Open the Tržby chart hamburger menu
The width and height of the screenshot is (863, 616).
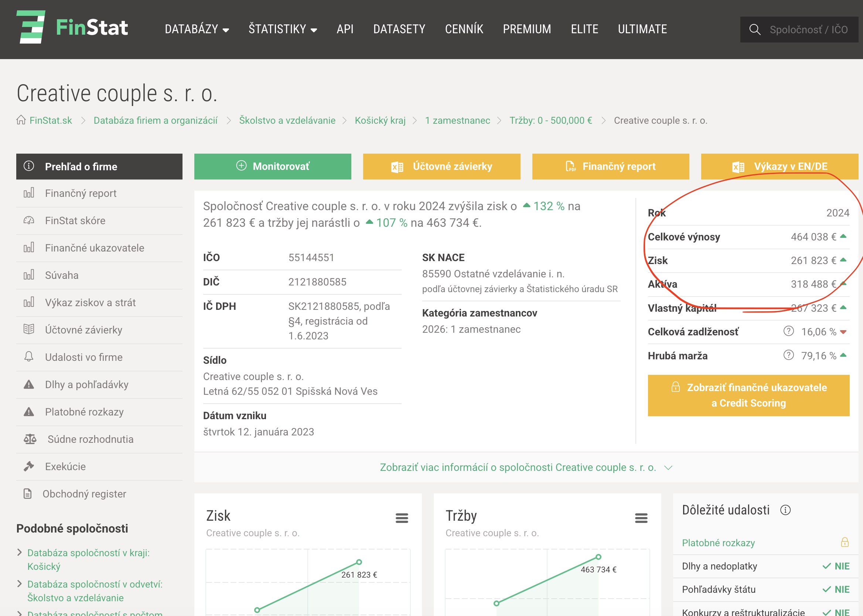pyautogui.click(x=641, y=518)
